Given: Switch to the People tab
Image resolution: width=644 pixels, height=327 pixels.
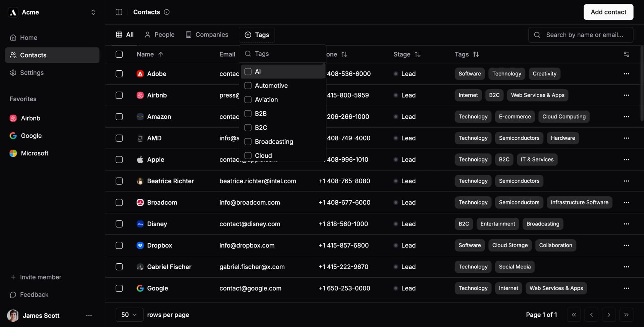Looking at the screenshot, I should (160, 35).
